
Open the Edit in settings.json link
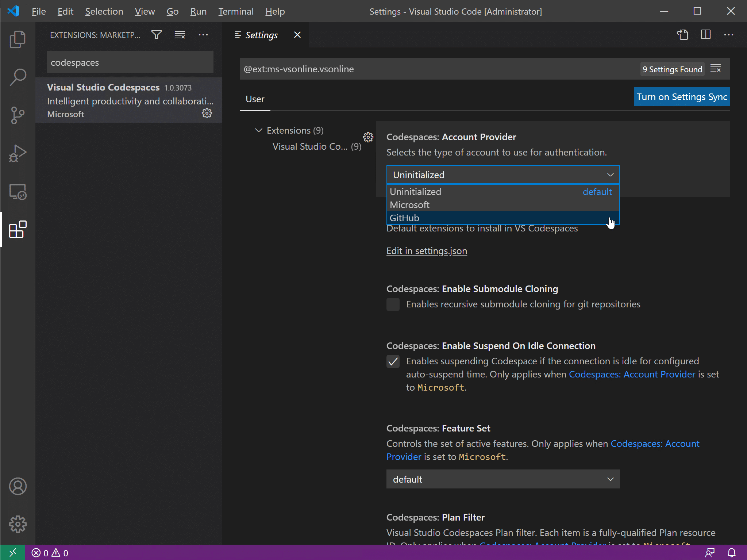[427, 251]
